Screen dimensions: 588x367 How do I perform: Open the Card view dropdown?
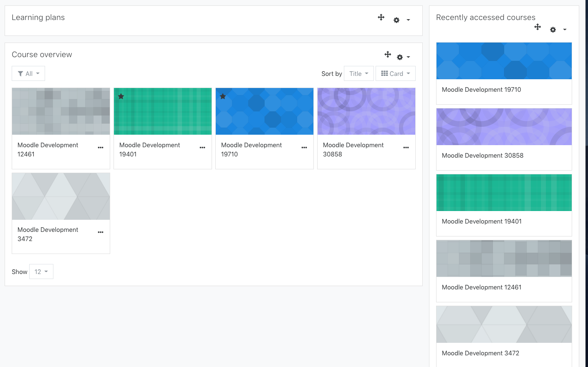[x=396, y=73]
